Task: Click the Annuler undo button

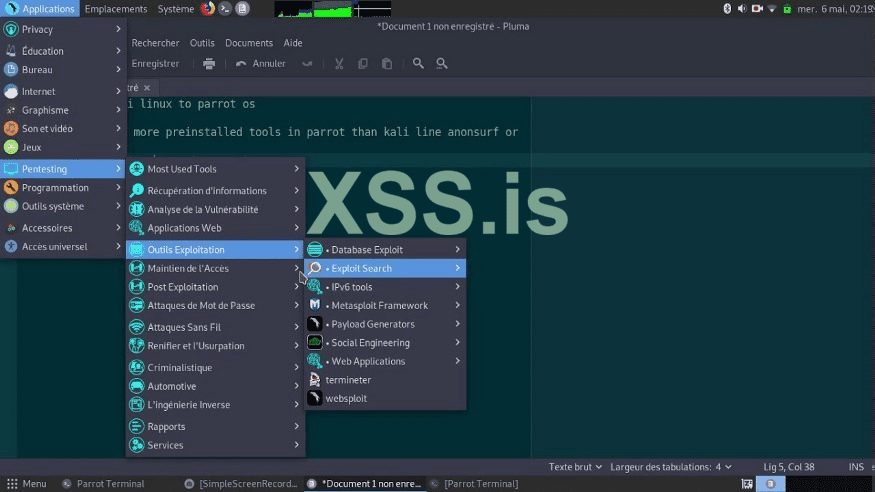Action: tap(261, 64)
